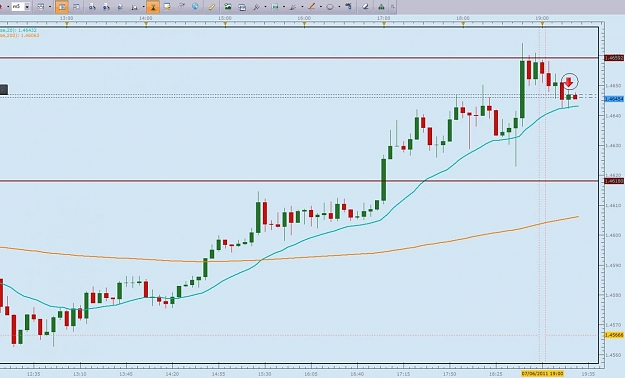
Task: Click the green tree icon at toolbar end
Action: point(381,7)
